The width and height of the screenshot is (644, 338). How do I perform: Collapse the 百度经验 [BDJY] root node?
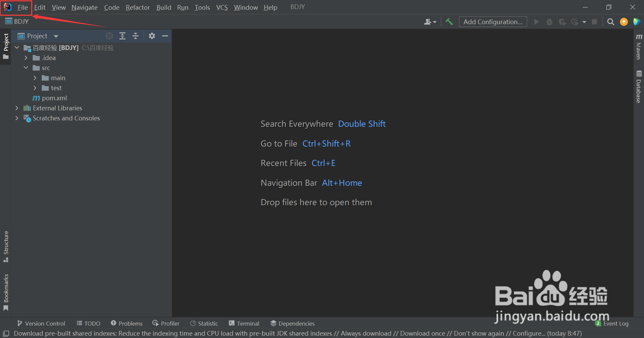pyautogui.click(x=17, y=48)
